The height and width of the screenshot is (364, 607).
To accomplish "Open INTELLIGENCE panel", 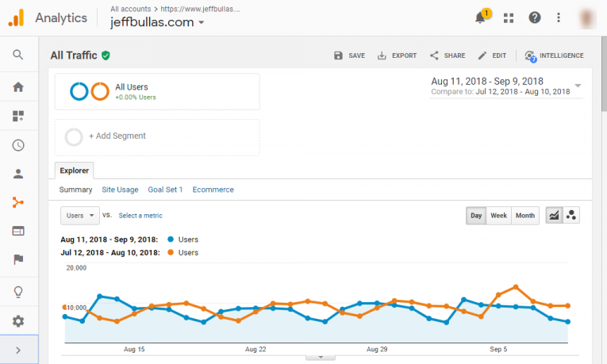I will tap(554, 56).
